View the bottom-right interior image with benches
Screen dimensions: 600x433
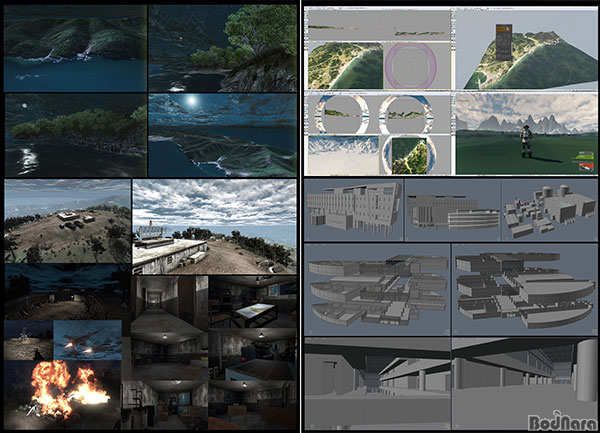pos(253,405)
